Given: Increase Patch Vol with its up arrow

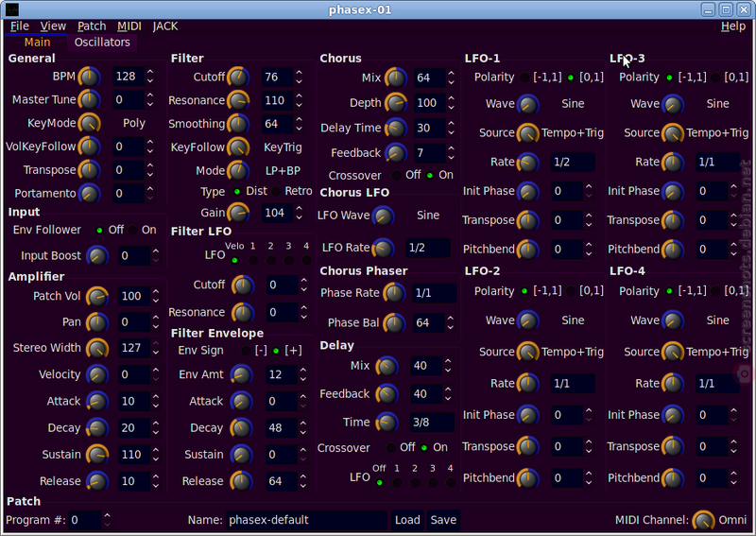Looking at the screenshot, I should point(155,292).
